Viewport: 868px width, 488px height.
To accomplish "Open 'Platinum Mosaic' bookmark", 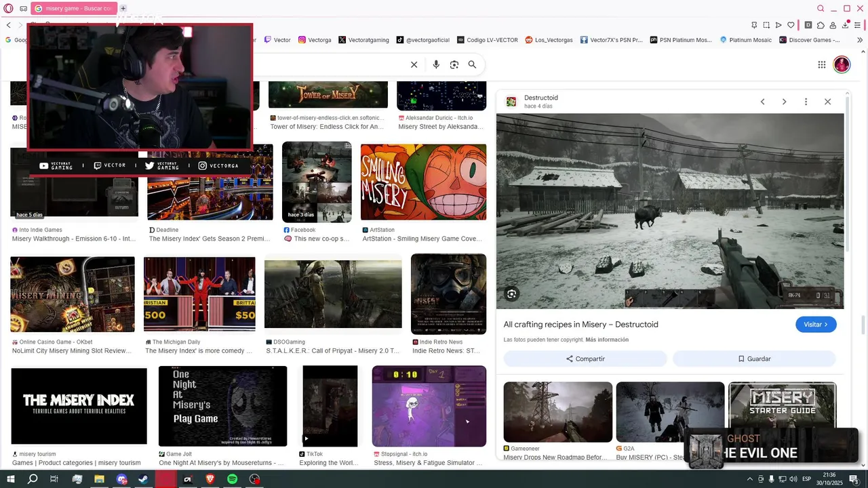I will click(746, 40).
